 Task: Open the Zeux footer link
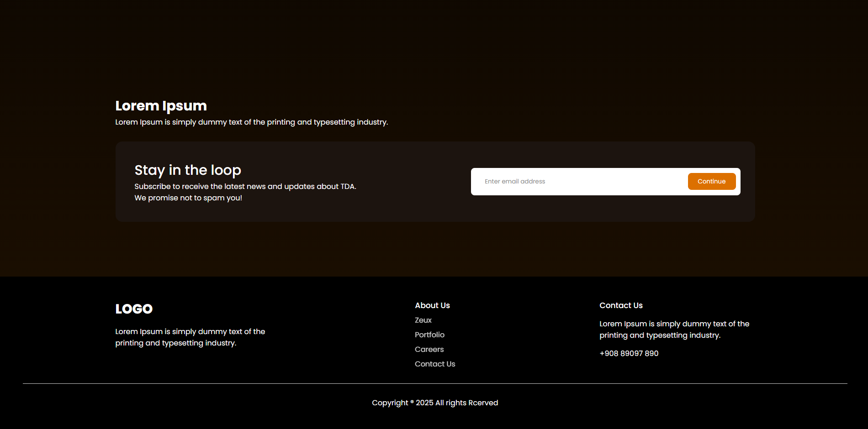pos(423,320)
